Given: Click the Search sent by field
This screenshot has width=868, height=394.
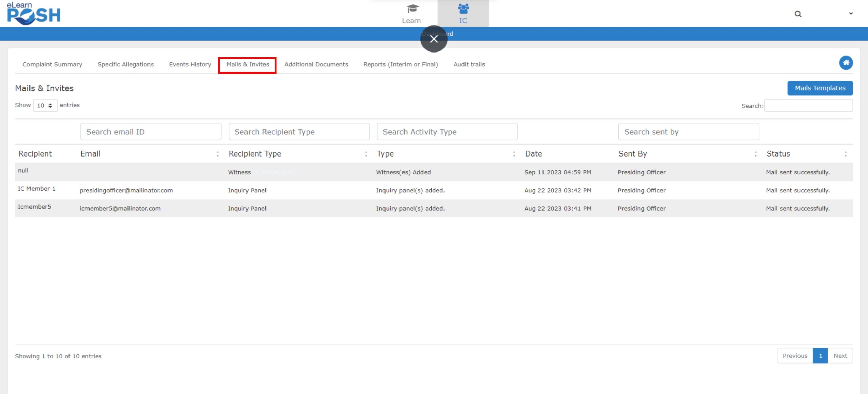Looking at the screenshot, I should point(689,132).
